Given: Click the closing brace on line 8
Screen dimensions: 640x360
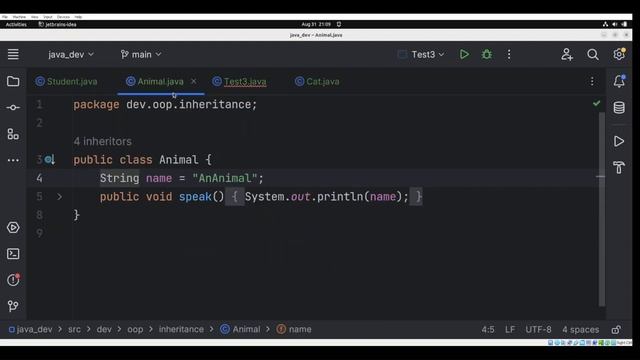Looking at the screenshot, I should pos(76,215).
